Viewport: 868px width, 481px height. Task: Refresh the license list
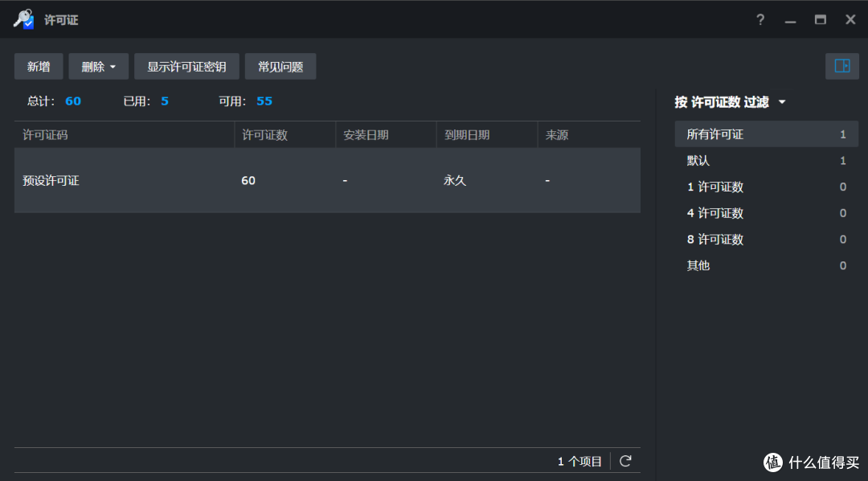(625, 461)
